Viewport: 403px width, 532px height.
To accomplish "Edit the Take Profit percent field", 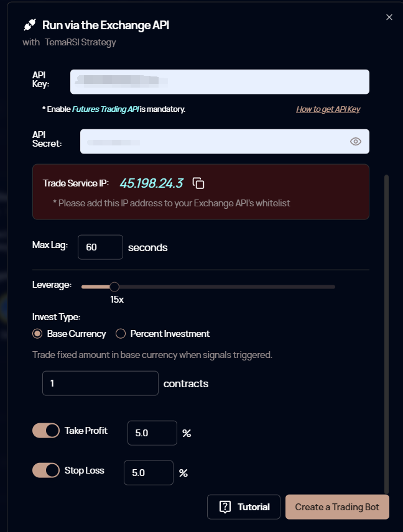I will (x=152, y=433).
